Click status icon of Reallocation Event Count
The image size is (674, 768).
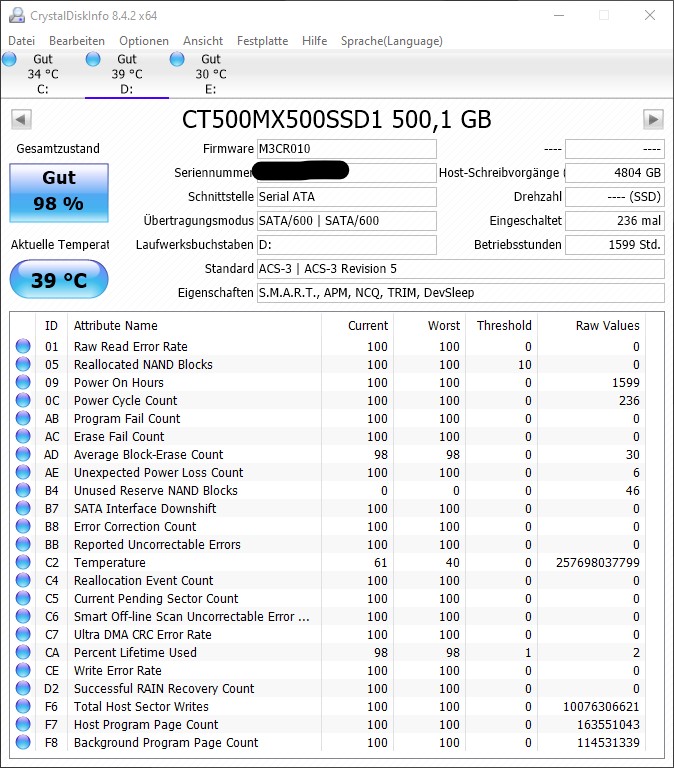coord(23,580)
